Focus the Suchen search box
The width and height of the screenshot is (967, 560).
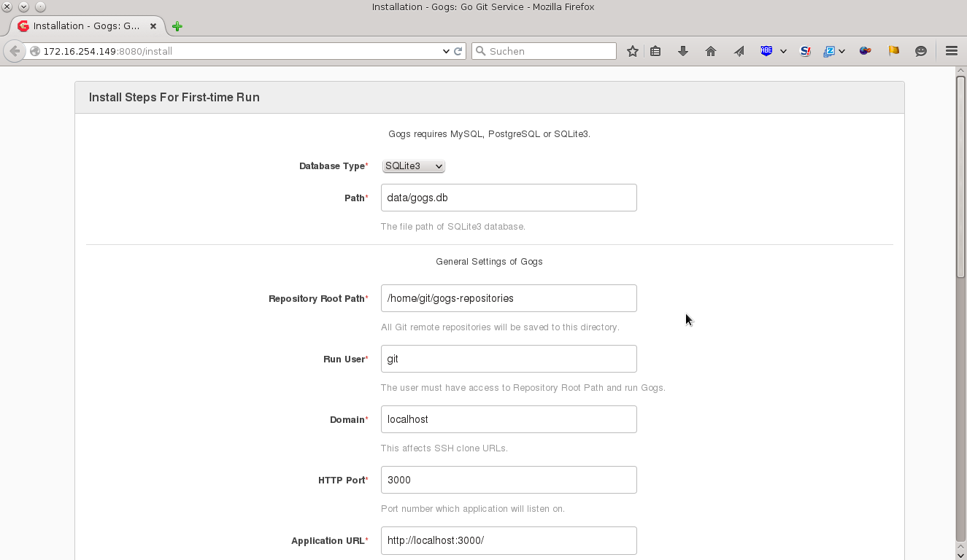click(x=544, y=51)
